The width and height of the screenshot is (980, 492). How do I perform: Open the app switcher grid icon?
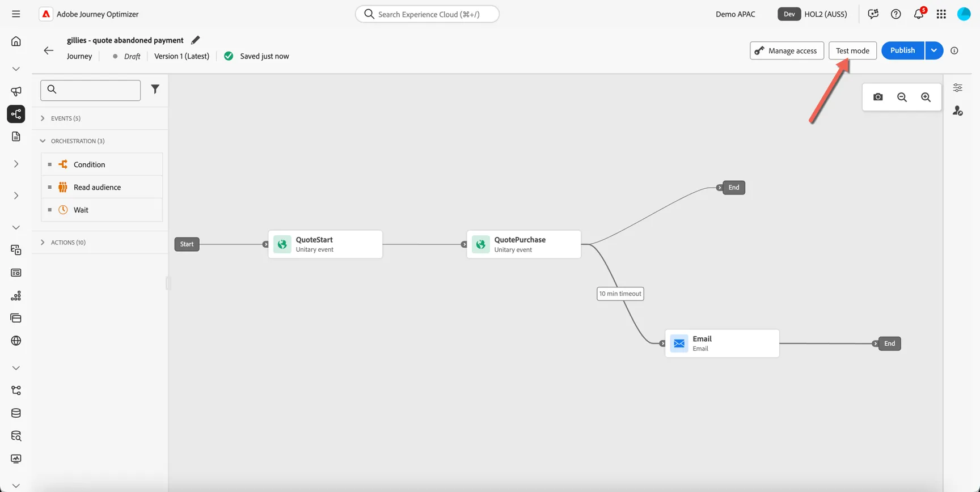pos(941,14)
